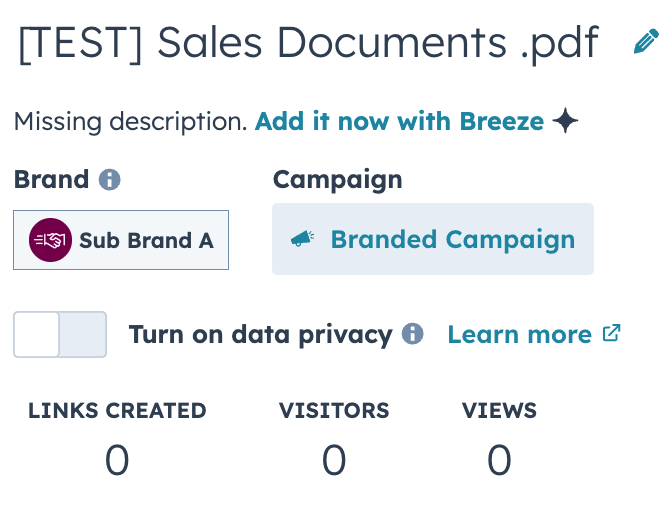Click the Missing description text
Image resolution: width=672 pixels, height=520 pixels.
click(x=130, y=122)
